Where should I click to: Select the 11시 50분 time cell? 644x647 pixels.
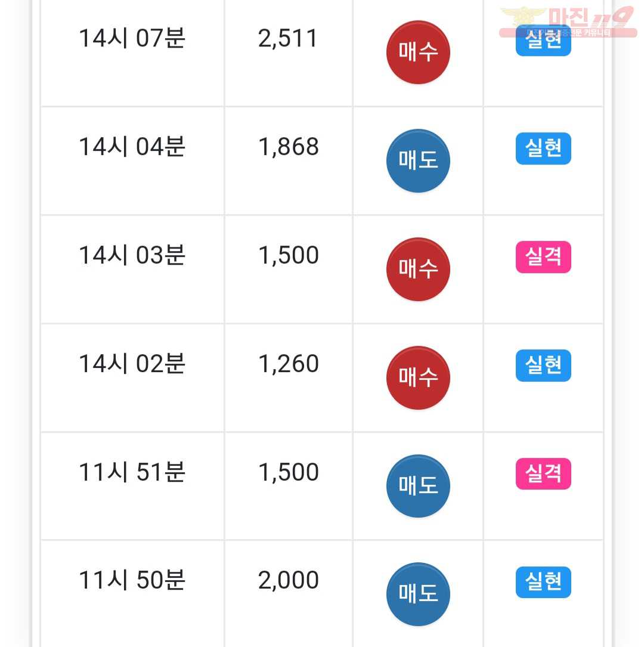[x=132, y=594]
